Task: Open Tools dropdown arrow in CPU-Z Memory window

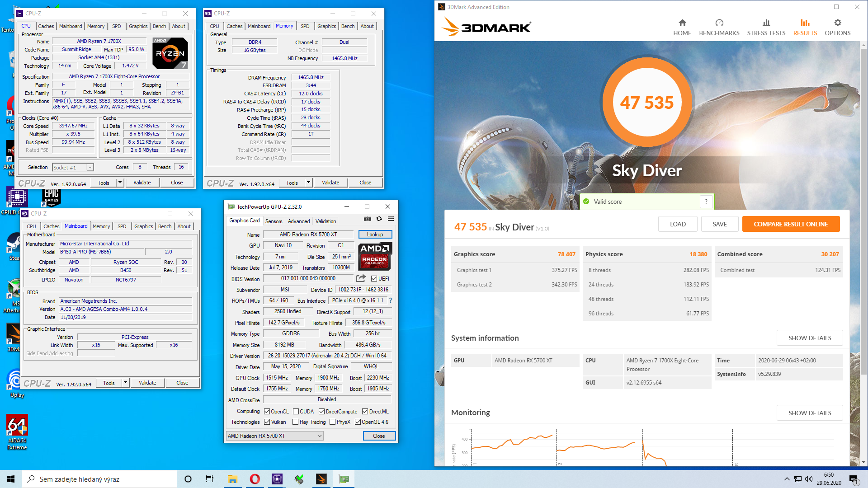Action: pyautogui.click(x=308, y=183)
